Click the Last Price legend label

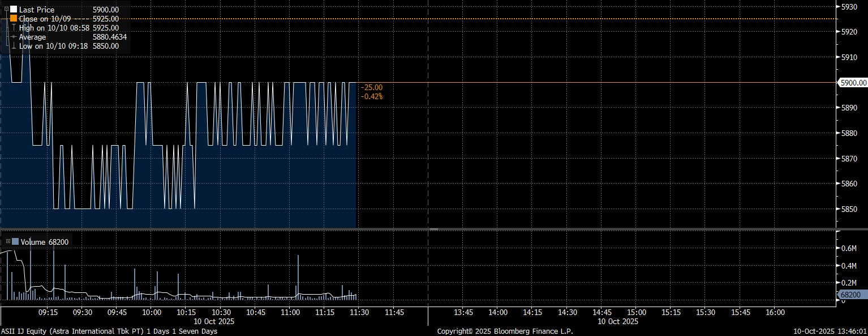(x=37, y=10)
